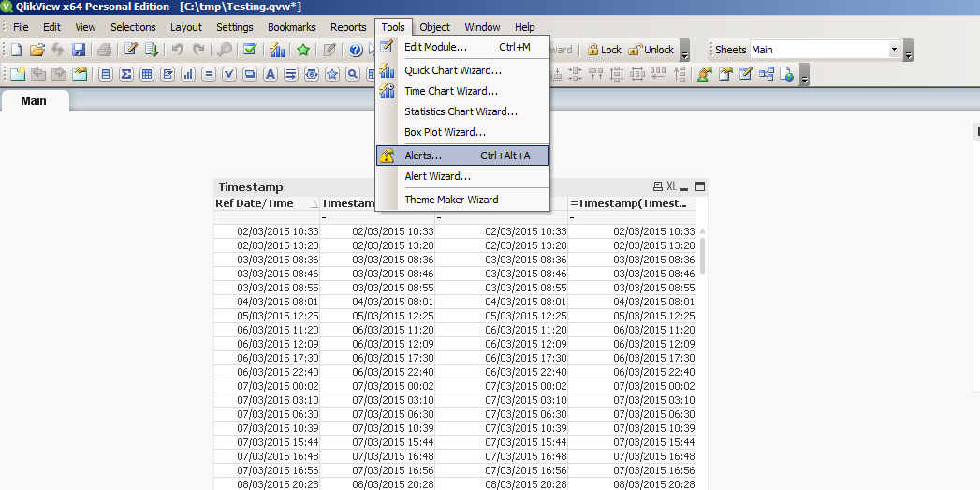Click the New document icon
980x490 pixels.
click(x=16, y=50)
